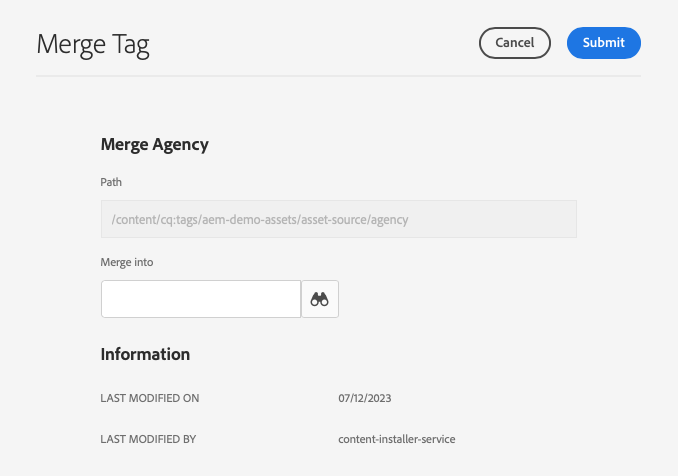
Task: Click the LAST MODIFIED ON label
Action: pos(150,398)
